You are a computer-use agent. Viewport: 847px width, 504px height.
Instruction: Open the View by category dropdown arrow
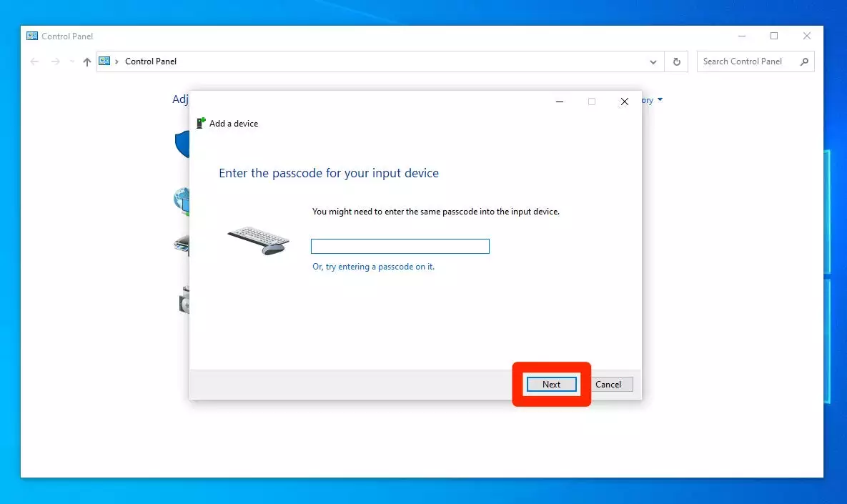click(x=660, y=100)
